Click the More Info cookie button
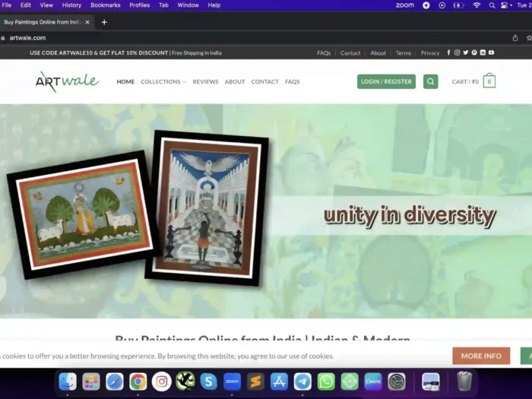The height and width of the screenshot is (399, 532). (481, 356)
